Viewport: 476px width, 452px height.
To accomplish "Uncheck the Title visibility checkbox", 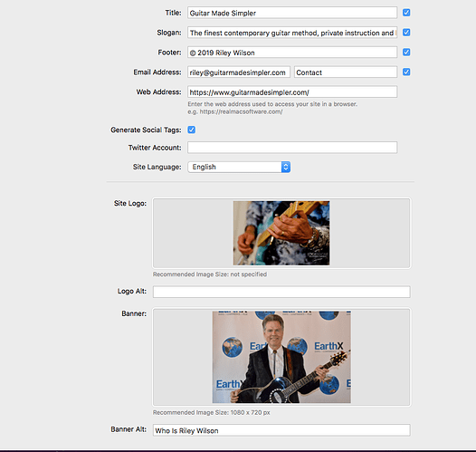I will [x=406, y=13].
